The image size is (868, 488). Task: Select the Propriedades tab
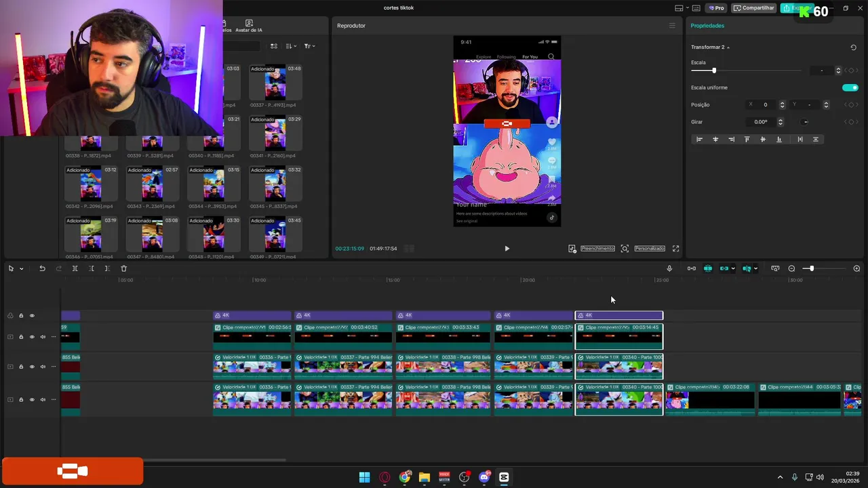point(707,26)
